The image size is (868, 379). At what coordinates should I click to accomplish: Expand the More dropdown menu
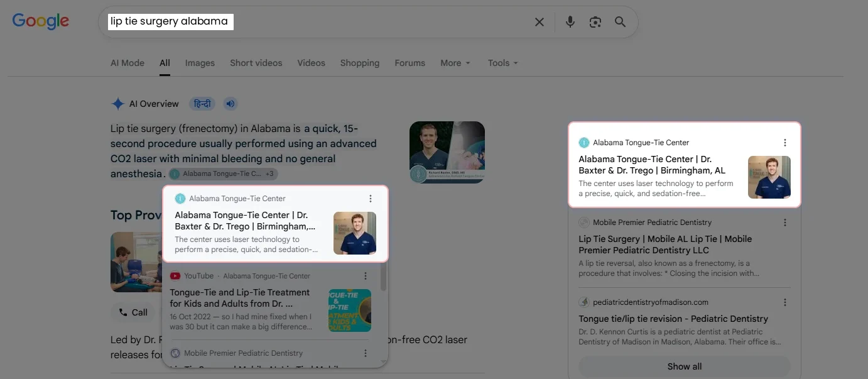(455, 63)
